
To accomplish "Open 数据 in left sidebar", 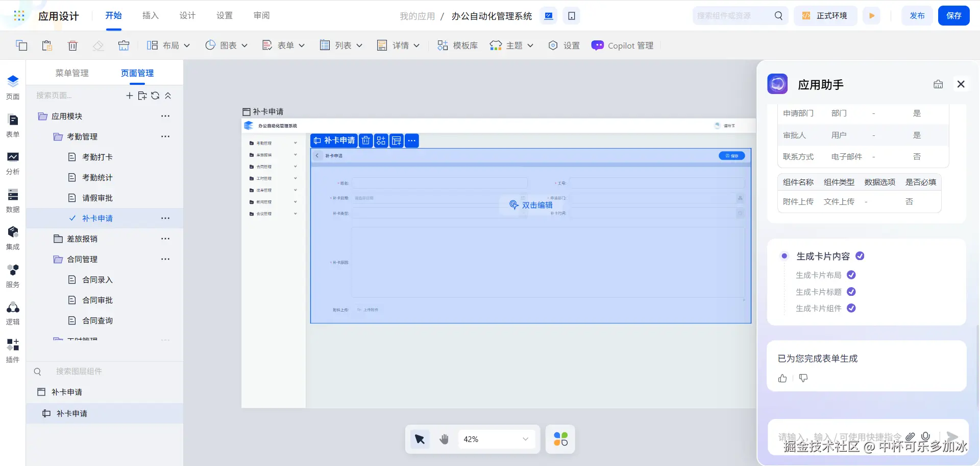I will tap(13, 201).
